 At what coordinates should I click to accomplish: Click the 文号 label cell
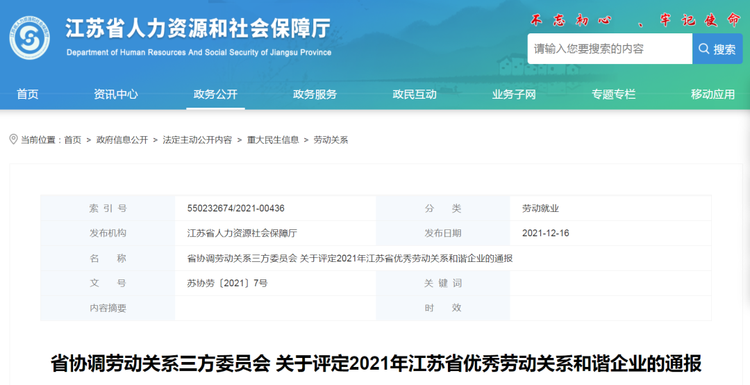coord(108,283)
